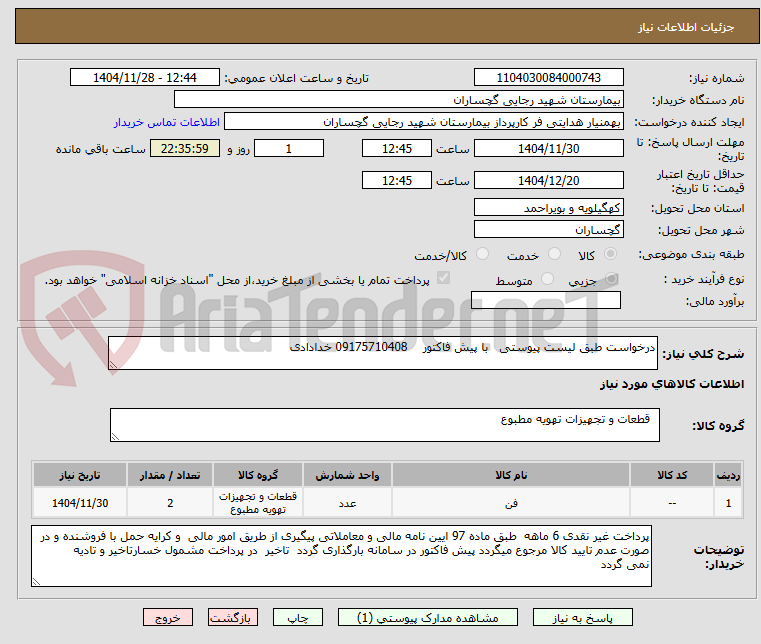Image resolution: width=761 pixels, height=644 pixels.
Task: Click the response deadline time 12:45 field
Action: click(x=397, y=149)
